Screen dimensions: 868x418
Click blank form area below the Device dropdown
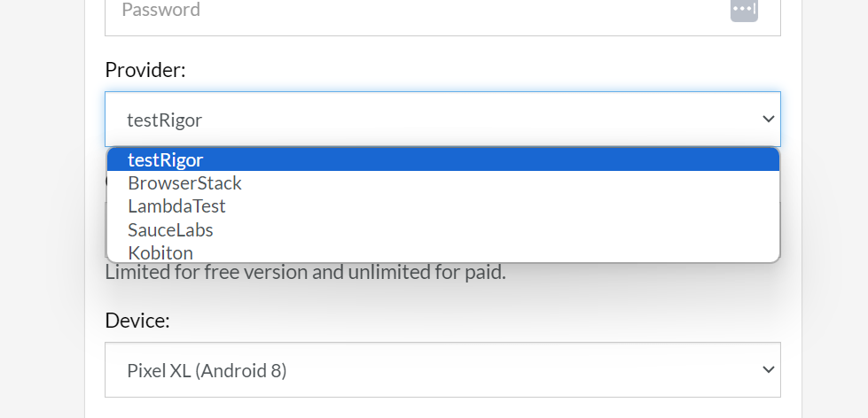[x=442, y=408]
